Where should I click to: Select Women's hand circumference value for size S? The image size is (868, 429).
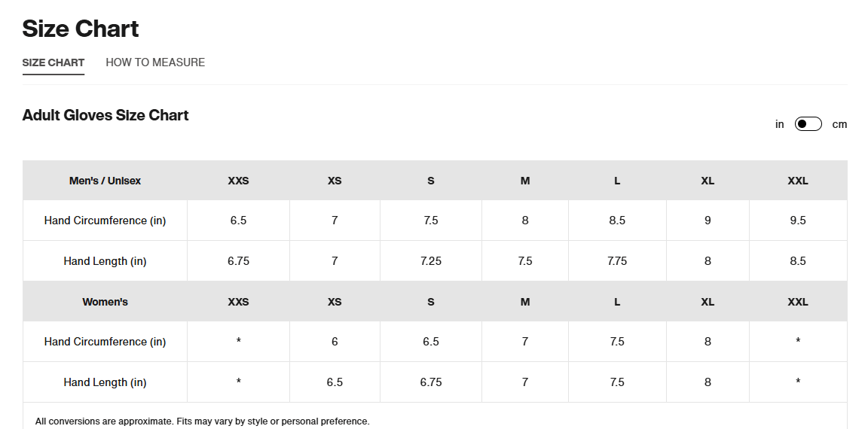[431, 342]
